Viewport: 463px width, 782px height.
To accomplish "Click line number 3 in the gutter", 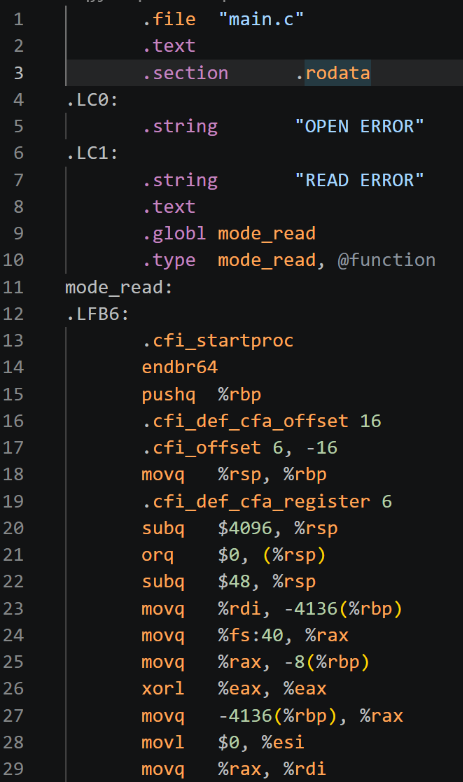I will (18, 73).
